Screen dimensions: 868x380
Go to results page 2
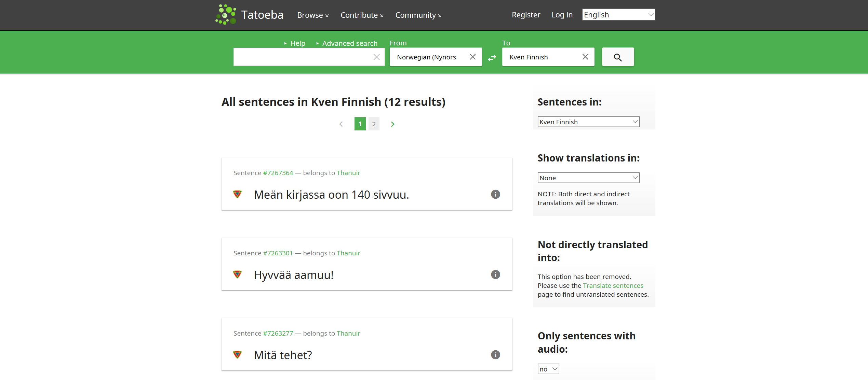click(374, 124)
